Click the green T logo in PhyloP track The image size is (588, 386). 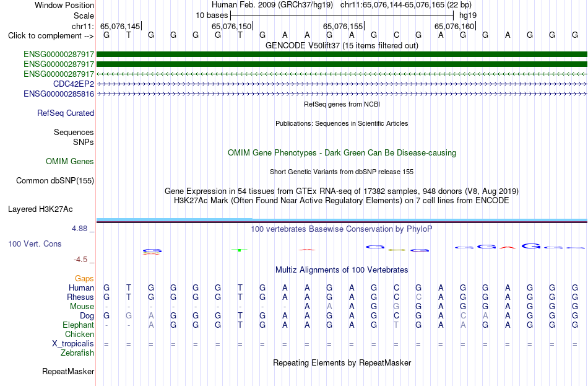tap(240, 250)
